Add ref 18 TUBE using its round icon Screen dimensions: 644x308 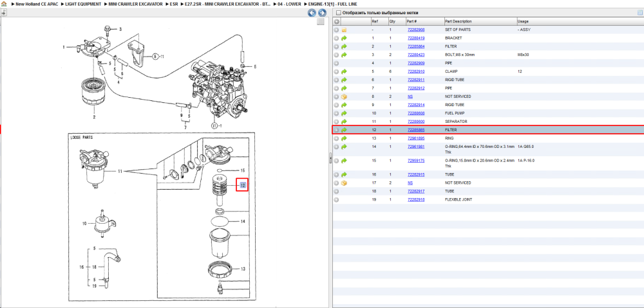coord(336,191)
